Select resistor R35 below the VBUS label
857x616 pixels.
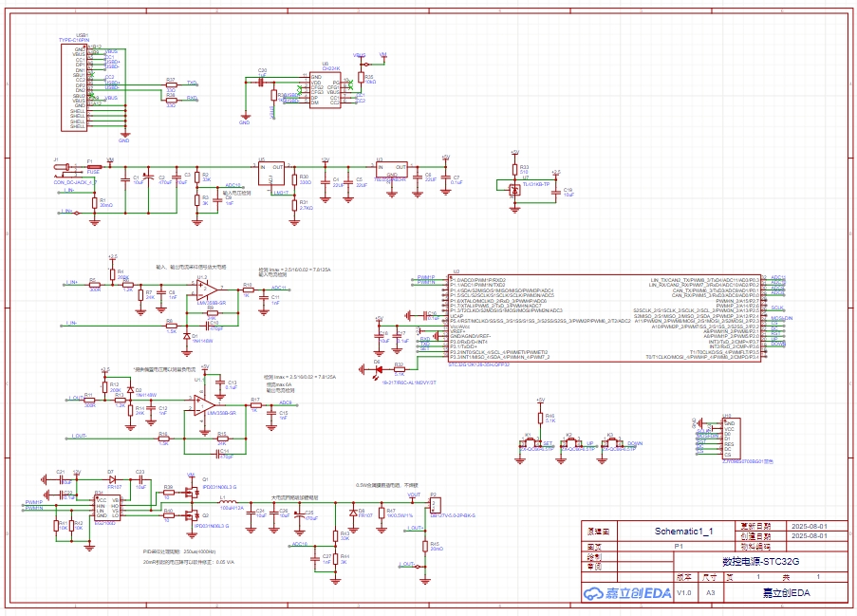[x=361, y=77]
